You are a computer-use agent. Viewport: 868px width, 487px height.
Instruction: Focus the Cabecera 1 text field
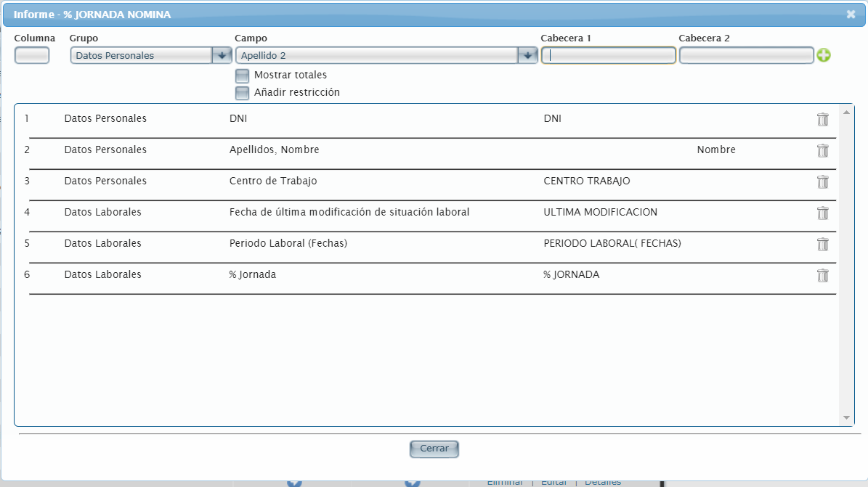pyautogui.click(x=609, y=56)
